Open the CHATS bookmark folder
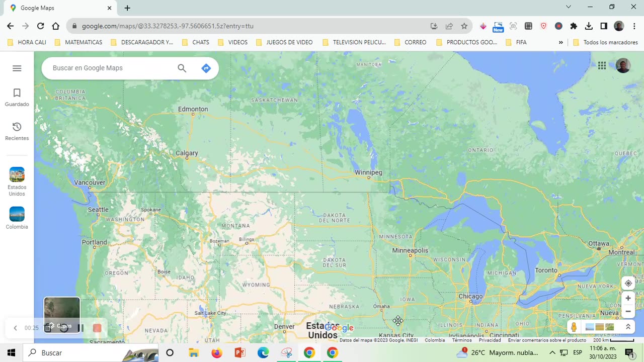Image resolution: width=644 pixels, height=362 pixels. click(x=196, y=42)
